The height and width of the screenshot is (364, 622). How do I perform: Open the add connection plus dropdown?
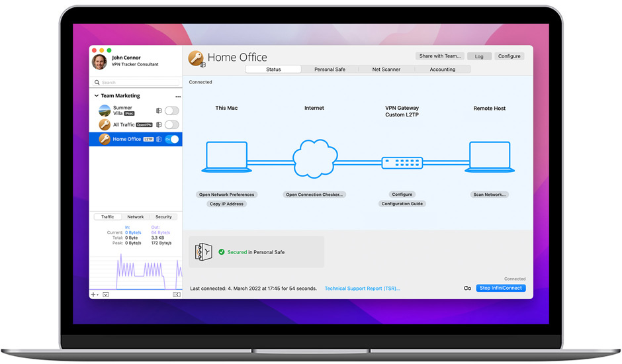tap(95, 295)
